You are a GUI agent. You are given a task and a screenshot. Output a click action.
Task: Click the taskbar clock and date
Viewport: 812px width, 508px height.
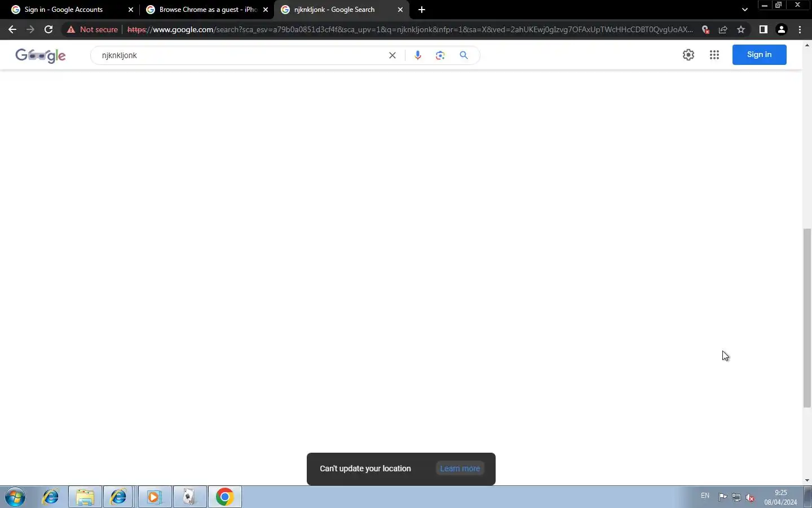(x=781, y=497)
